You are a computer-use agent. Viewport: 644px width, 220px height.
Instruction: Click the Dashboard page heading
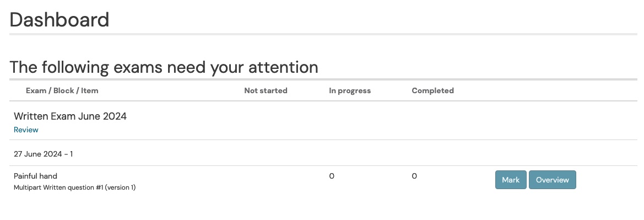59,19
